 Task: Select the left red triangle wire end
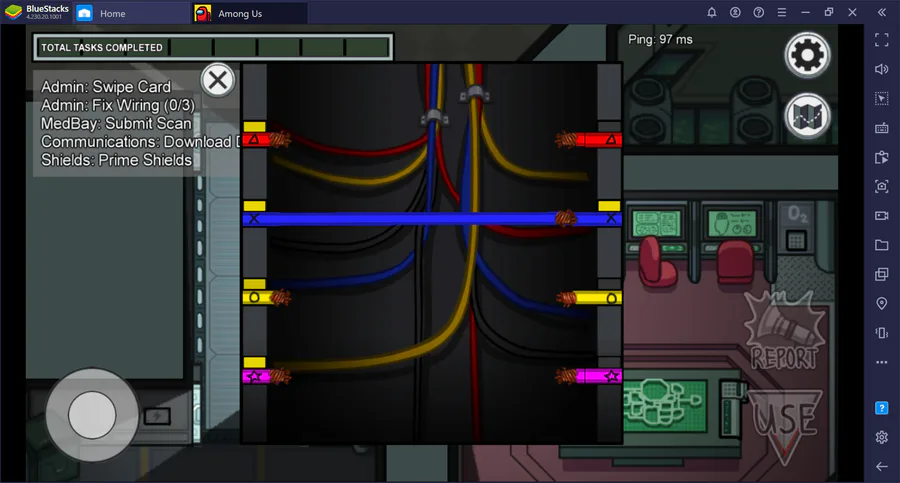click(x=266, y=139)
